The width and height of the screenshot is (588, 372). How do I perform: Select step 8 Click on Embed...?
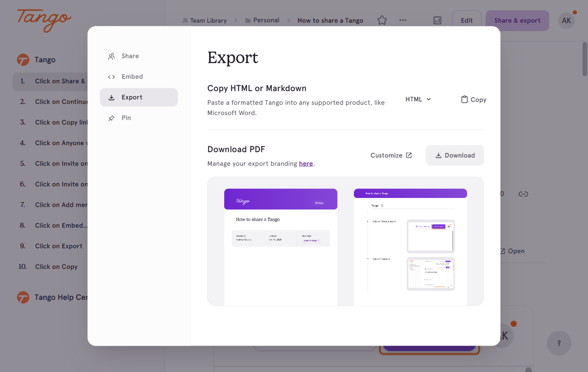pyautogui.click(x=50, y=226)
